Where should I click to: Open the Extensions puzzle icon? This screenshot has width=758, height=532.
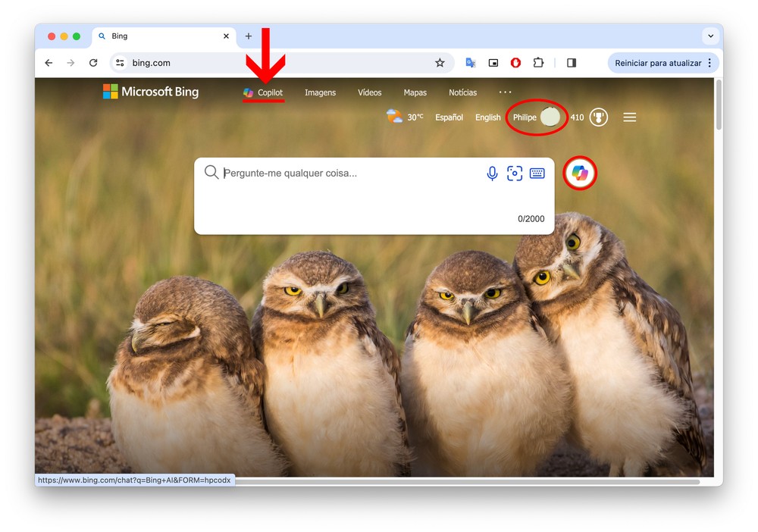(538, 63)
